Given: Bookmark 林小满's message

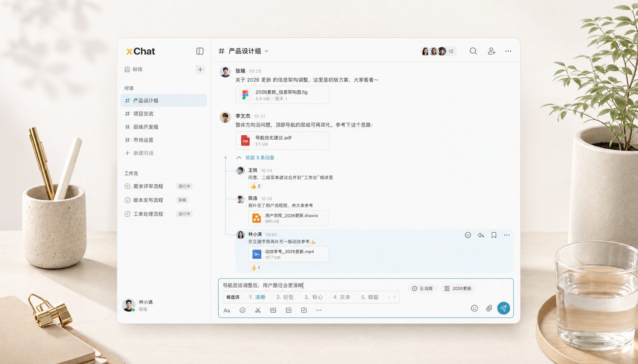Looking at the screenshot, I should click(494, 235).
